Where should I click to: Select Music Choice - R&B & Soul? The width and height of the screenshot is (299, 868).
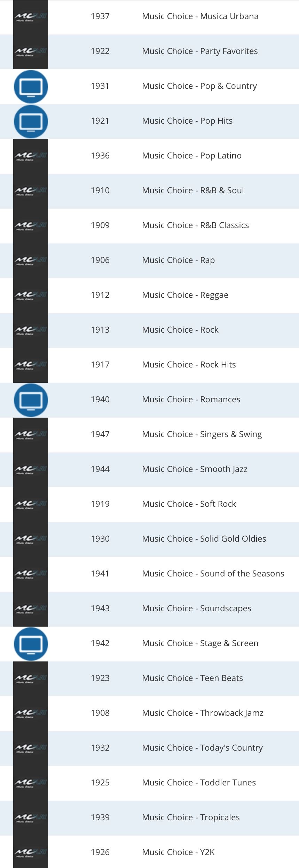tap(193, 191)
